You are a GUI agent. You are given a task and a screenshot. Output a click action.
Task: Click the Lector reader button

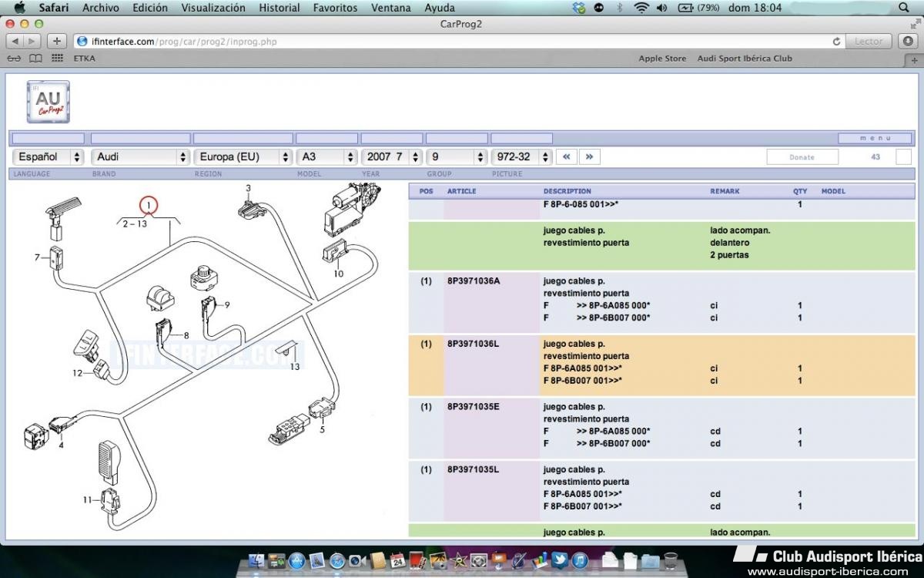pyautogui.click(x=869, y=42)
